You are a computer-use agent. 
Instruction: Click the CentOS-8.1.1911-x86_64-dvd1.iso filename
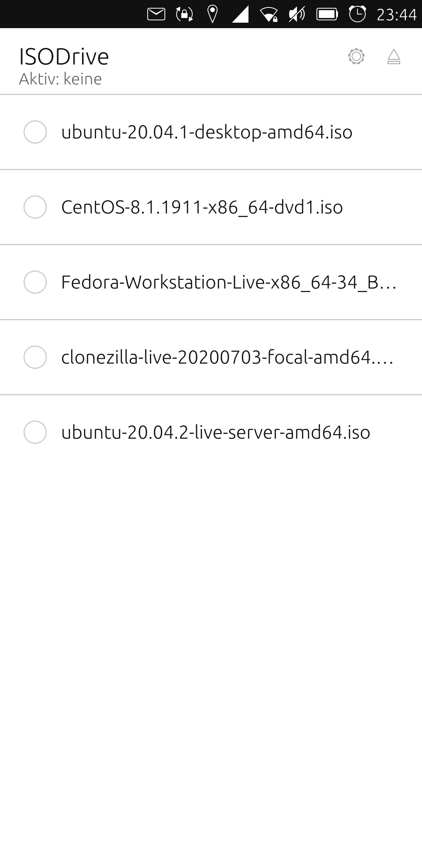202,207
